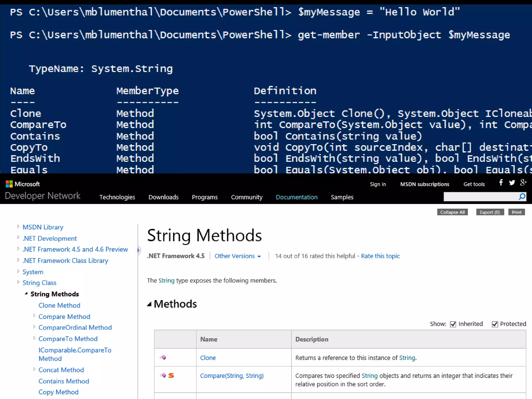The image size is (532, 399).
Task: Collapse the Methods section triangle
Action: click(x=149, y=304)
